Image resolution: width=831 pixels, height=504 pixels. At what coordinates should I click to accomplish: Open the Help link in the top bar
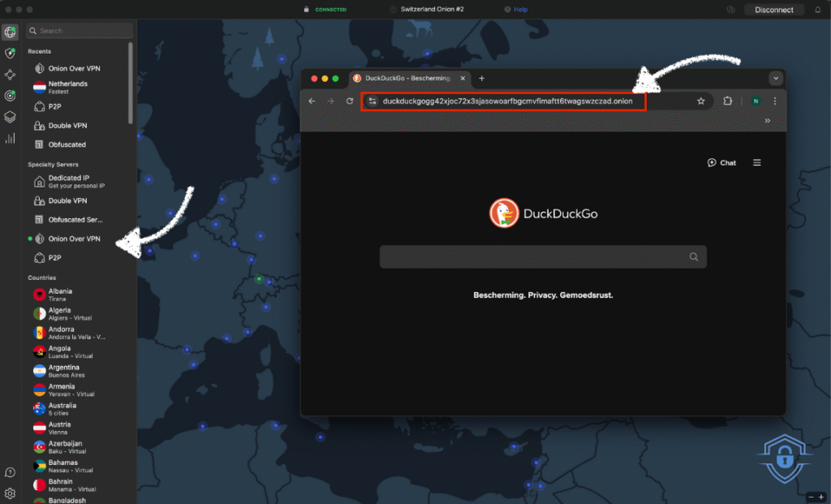tap(516, 10)
